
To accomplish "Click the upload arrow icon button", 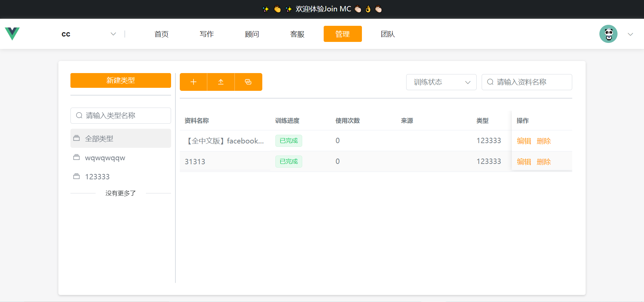I will click(x=221, y=82).
